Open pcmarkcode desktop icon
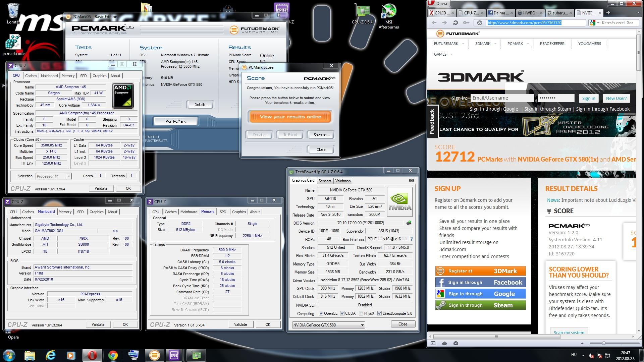The image size is (644, 362). coord(13,45)
